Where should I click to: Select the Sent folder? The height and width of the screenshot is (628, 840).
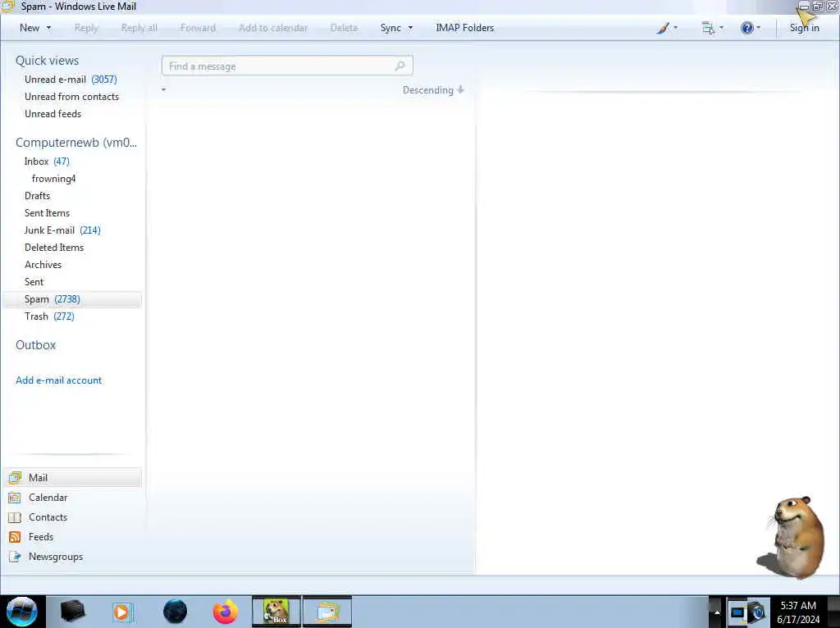click(x=34, y=281)
